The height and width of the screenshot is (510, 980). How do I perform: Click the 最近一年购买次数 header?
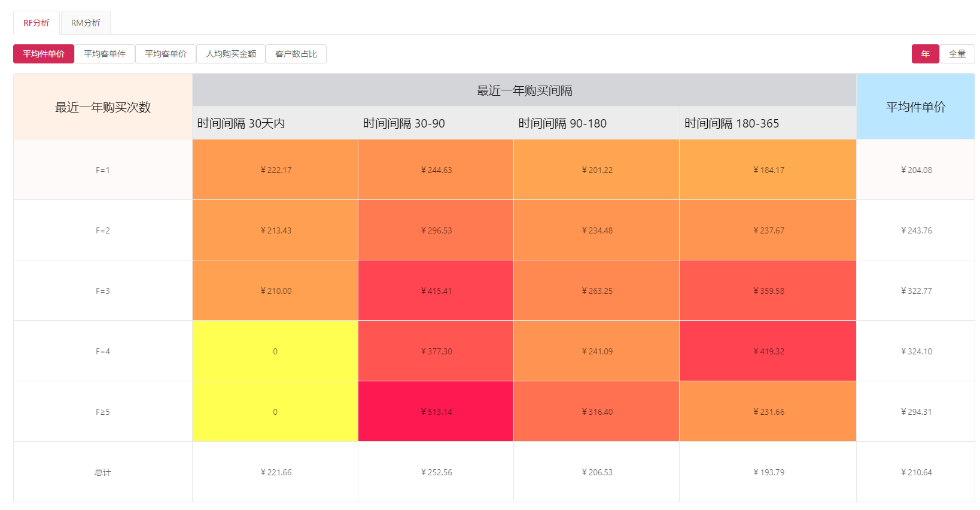click(x=103, y=107)
